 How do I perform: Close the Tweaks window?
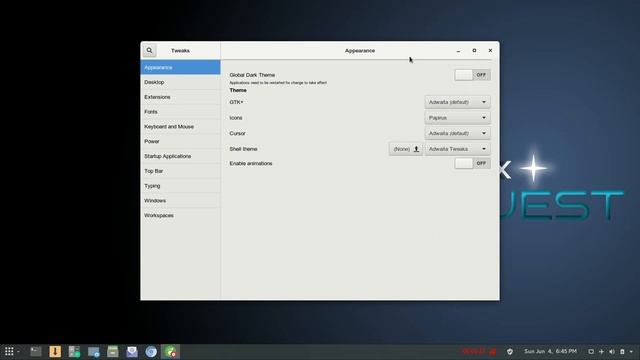pos(490,51)
